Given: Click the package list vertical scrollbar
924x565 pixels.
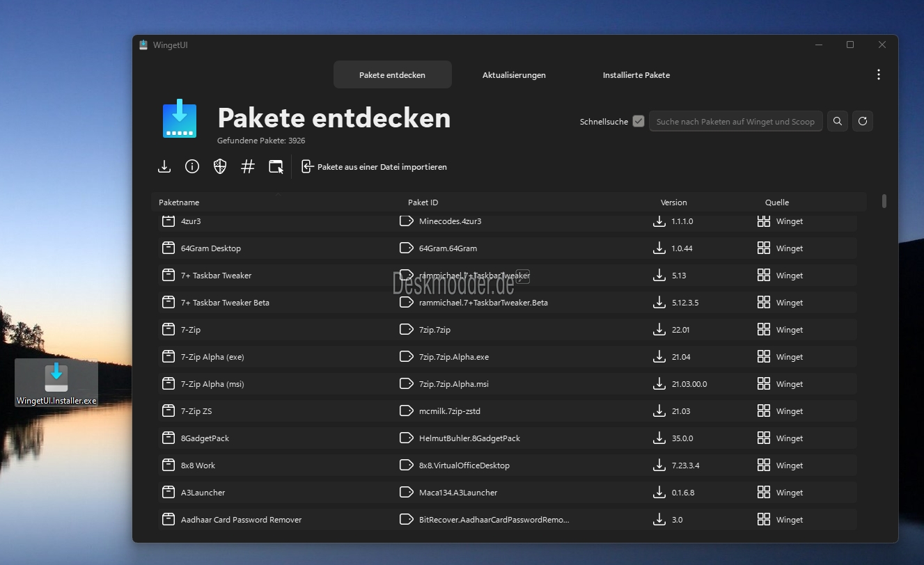Looking at the screenshot, I should (884, 201).
